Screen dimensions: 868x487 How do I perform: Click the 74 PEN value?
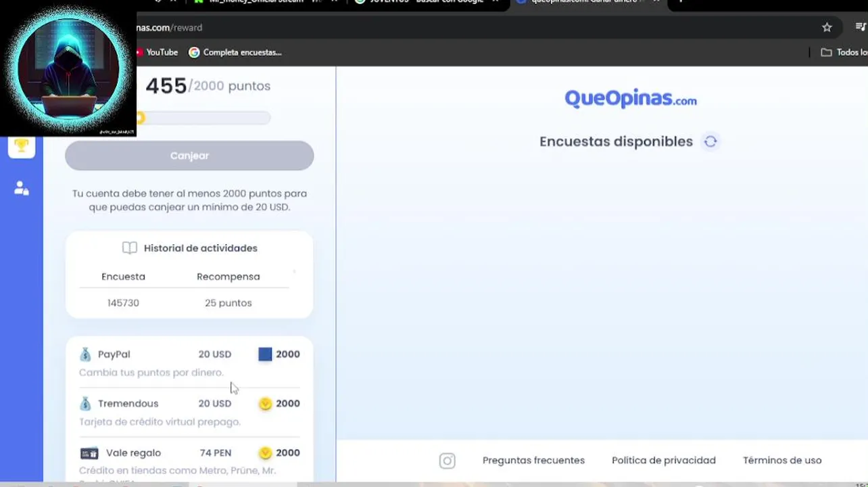pos(216,453)
